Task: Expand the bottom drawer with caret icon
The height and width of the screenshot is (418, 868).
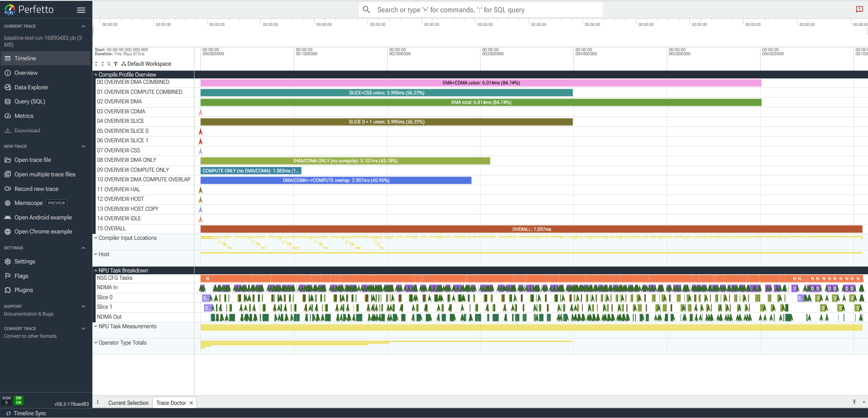Action: pyautogui.click(x=864, y=403)
